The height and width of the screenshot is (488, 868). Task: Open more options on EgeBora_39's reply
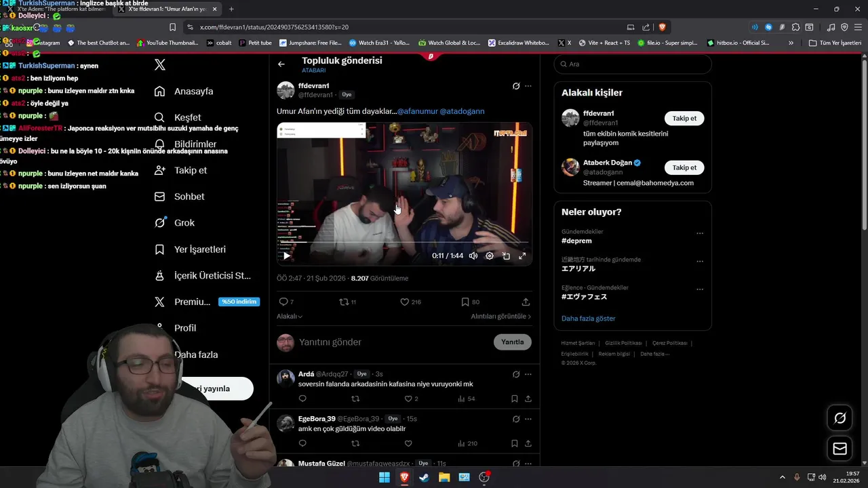point(528,419)
